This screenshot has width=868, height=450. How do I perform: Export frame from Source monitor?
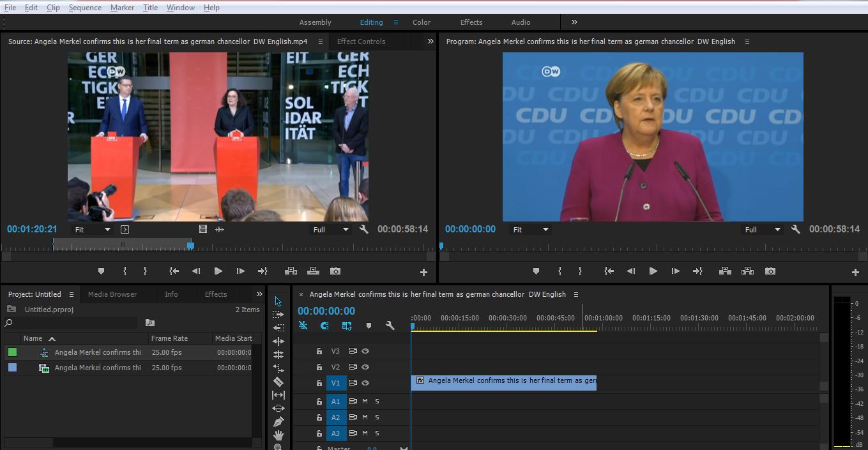335,271
